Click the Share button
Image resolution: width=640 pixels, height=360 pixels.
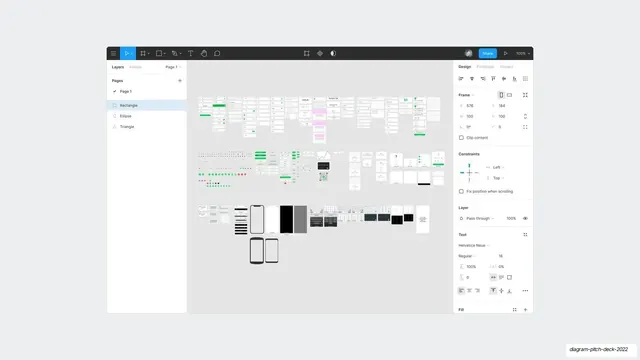click(488, 53)
